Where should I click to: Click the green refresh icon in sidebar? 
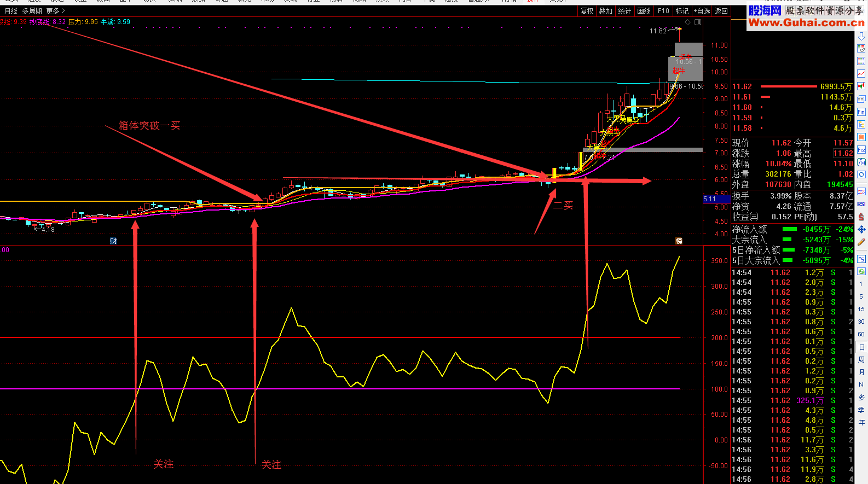coord(861,271)
